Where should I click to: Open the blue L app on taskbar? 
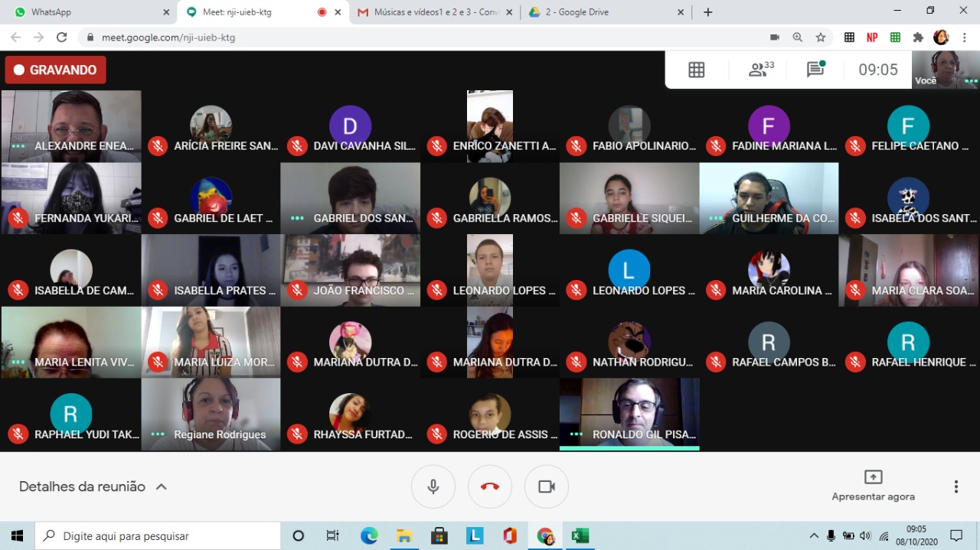[475, 535]
